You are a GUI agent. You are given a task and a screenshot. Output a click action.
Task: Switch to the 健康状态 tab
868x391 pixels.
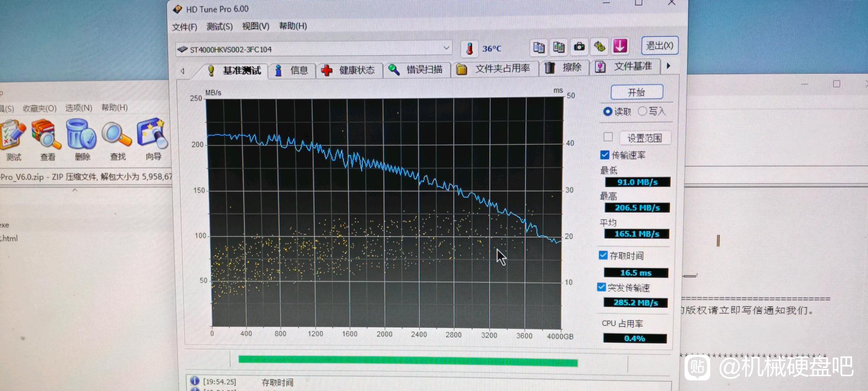(349, 70)
